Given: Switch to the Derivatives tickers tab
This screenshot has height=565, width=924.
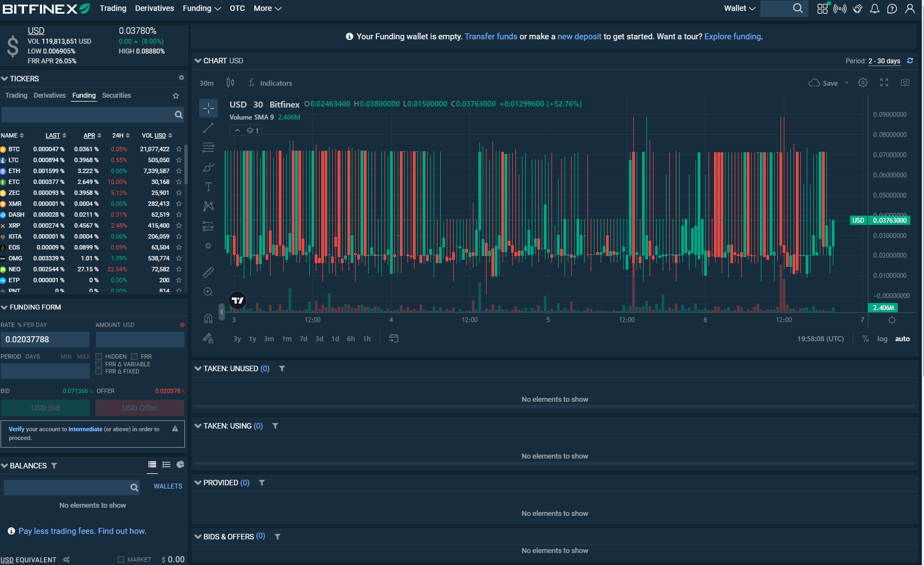Looking at the screenshot, I should click(50, 96).
